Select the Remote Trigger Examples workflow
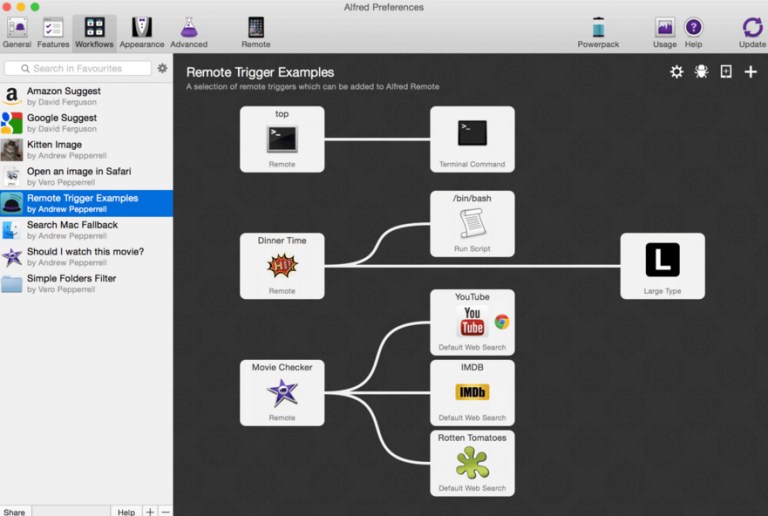 tap(86, 203)
